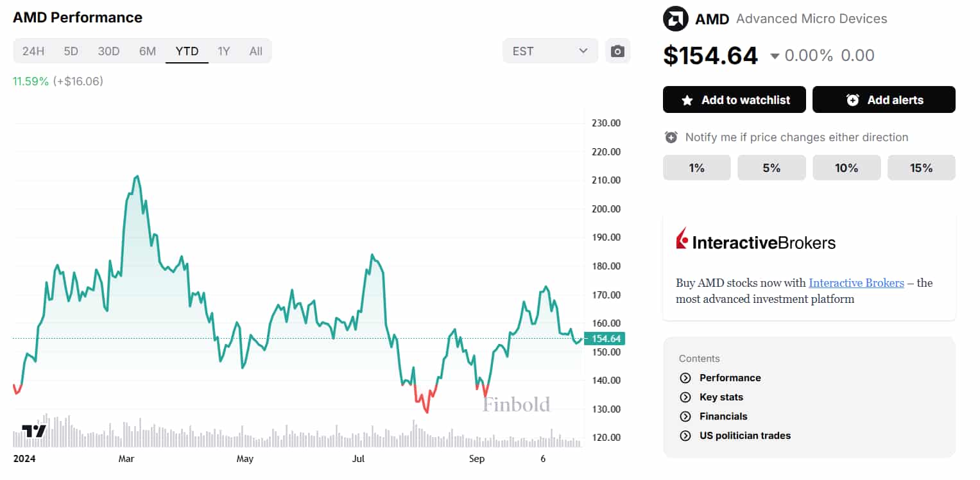Click the Add alerts button

(x=884, y=99)
